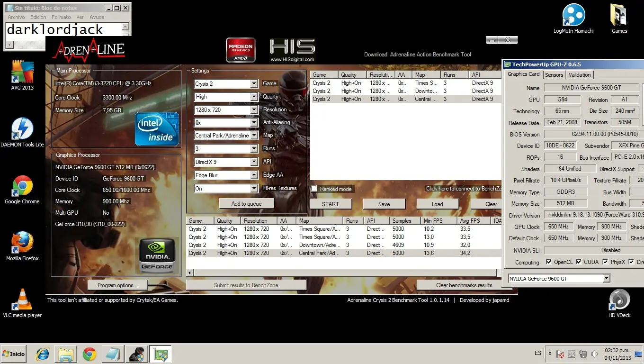Open network tray icon
The width and height of the screenshot is (644, 364).
(583, 354)
